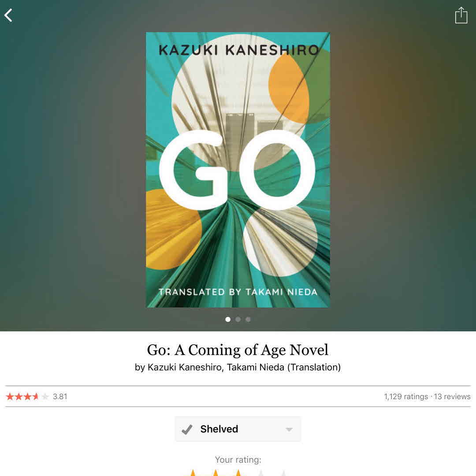
Task: Open author Kazuki Kaneshiro's page
Action: 185,367
